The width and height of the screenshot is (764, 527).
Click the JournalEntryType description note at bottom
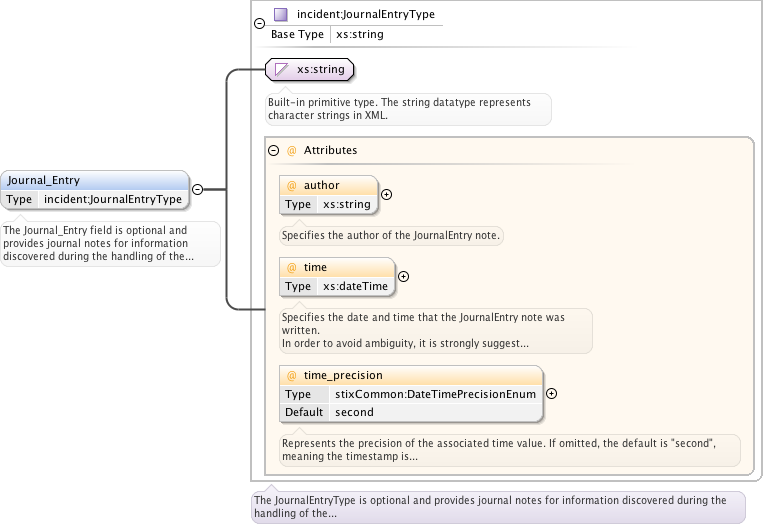[497, 506]
